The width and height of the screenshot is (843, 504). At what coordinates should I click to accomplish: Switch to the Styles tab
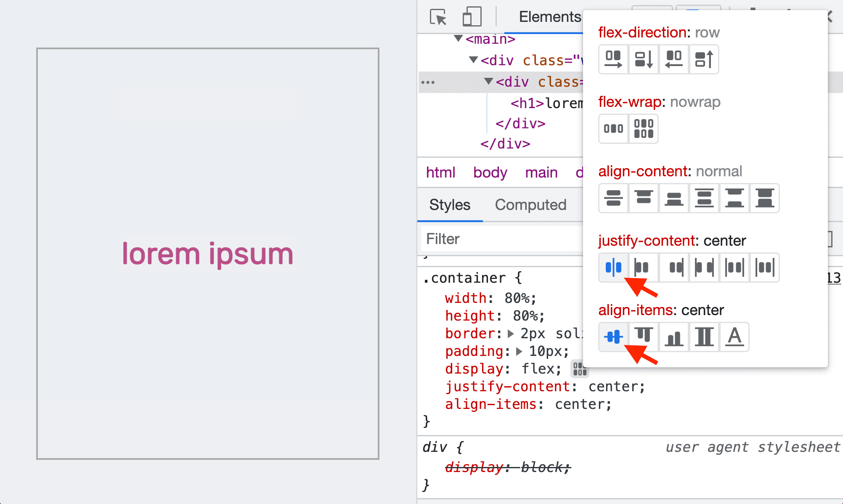click(450, 204)
